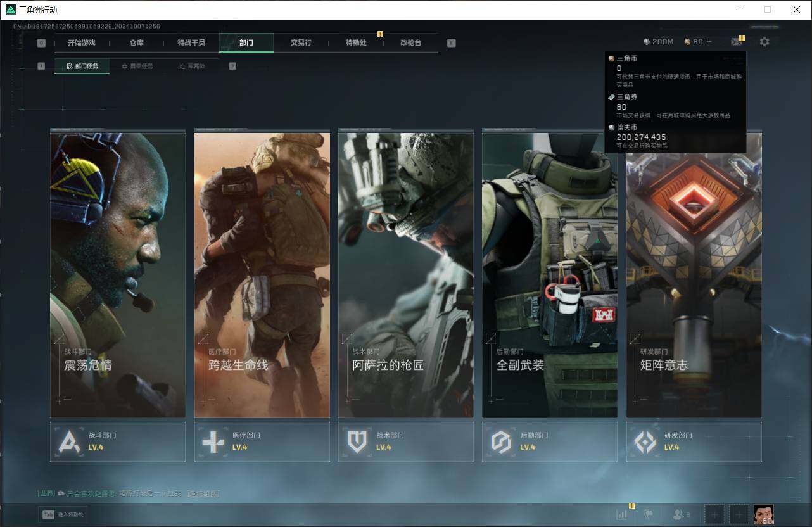Click the flag icon in bottom bar
This screenshot has height=527, width=812.
pyautogui.click(x=648, y=515)
